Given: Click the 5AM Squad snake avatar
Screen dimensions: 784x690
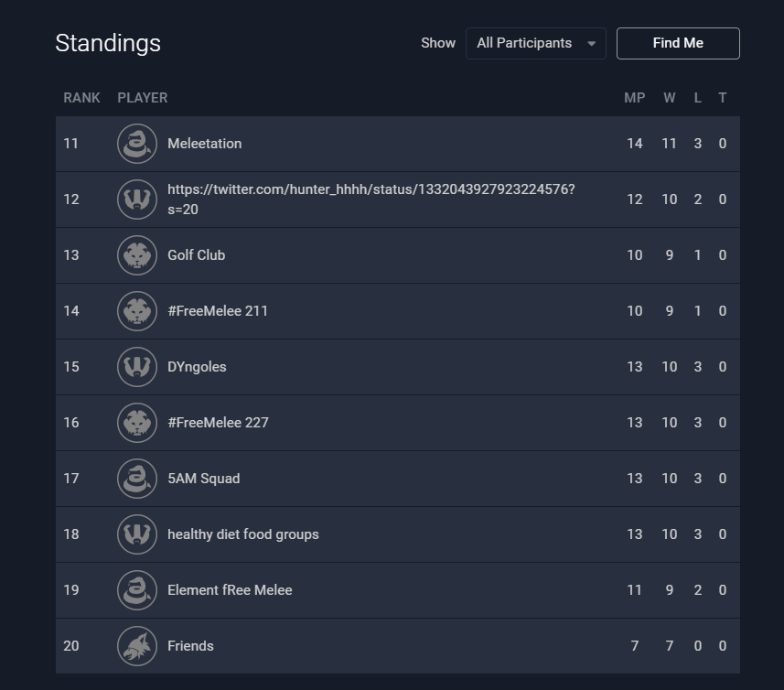Looking at the screenshot, I should coord(137,479).
